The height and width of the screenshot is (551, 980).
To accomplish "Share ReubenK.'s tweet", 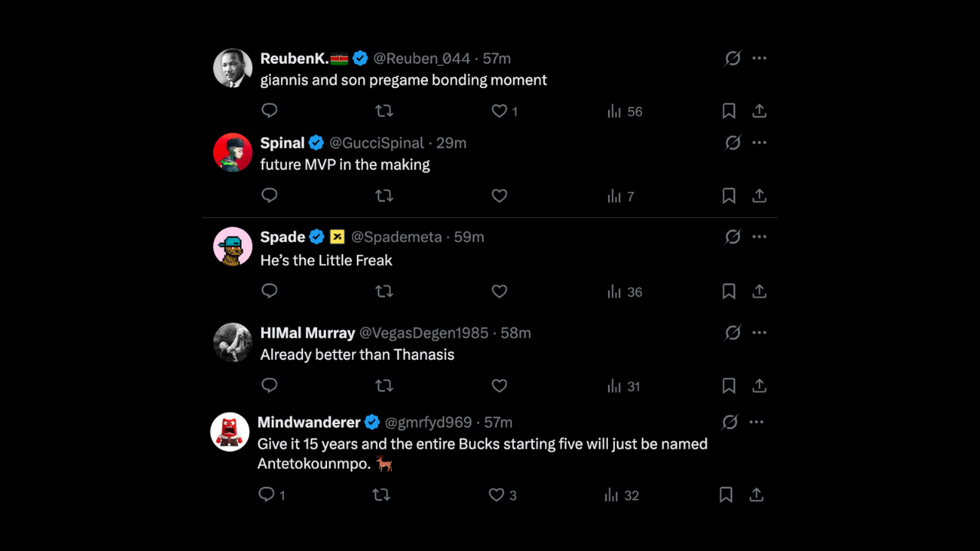I will 759,111.
